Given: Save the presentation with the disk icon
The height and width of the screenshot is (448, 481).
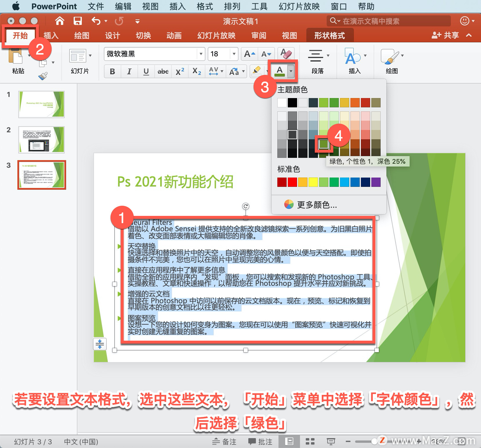Looking at the screenshot, I should point(77,21).
